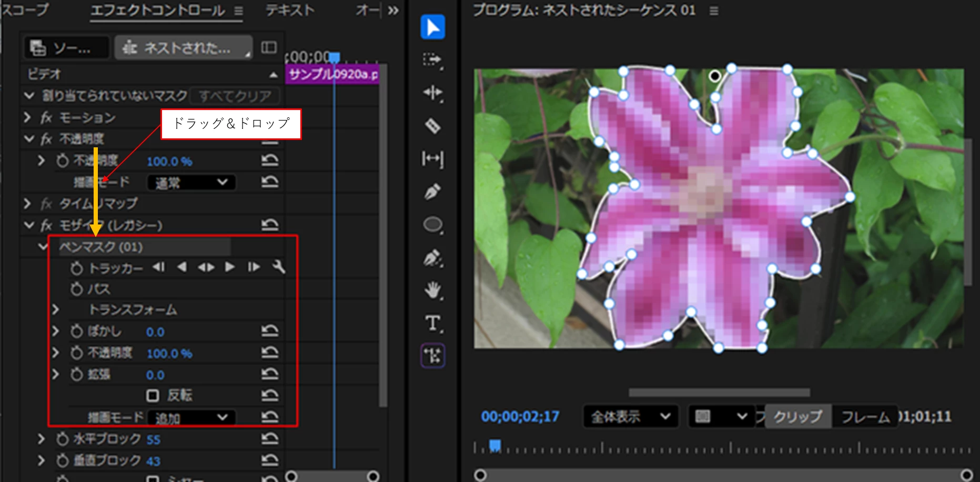Show overflow panel tabs chevron
Screen dimensions: 980x482
coord(393,10)
